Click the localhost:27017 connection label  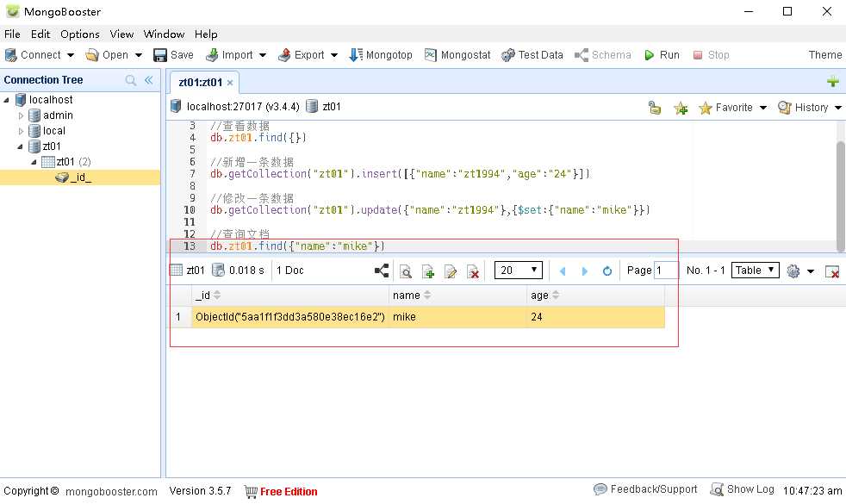243,107
